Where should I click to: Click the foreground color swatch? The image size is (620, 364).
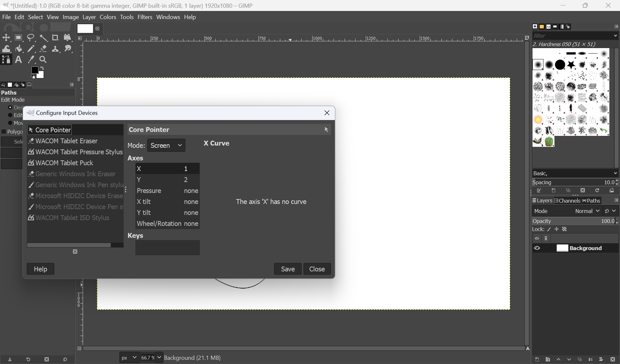click(35, 70)
